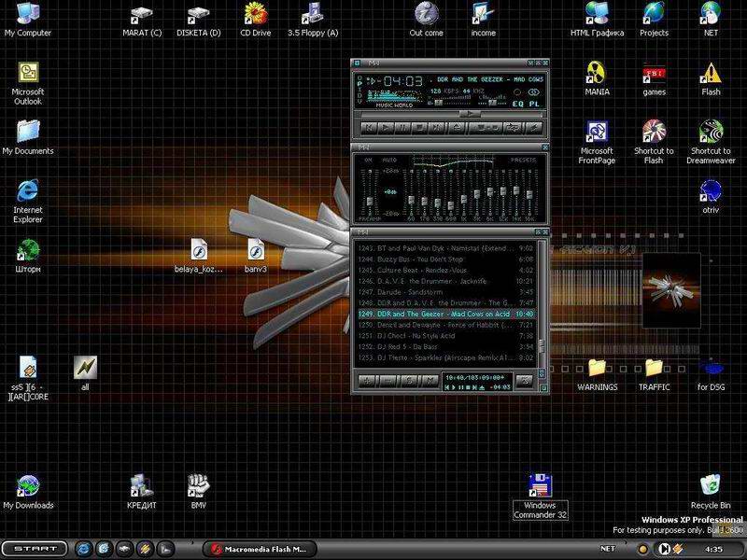
Task: Open the options menu via the O clutterbar letter
Action: pyautogui.click(x=359, y=78)
